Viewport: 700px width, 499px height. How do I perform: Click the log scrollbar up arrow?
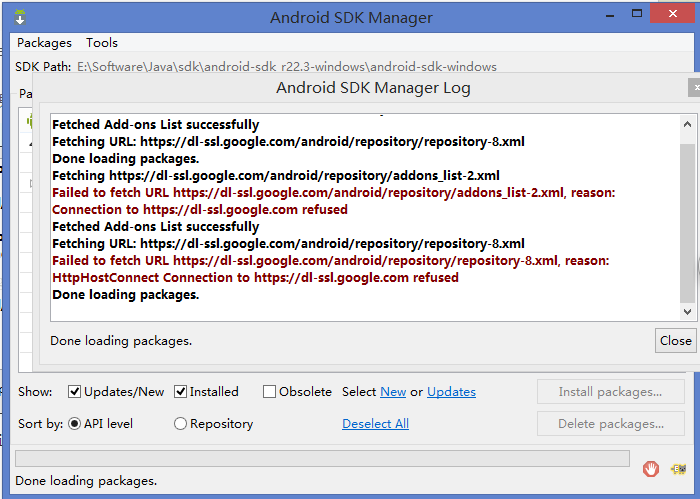(x=687, y=125)
